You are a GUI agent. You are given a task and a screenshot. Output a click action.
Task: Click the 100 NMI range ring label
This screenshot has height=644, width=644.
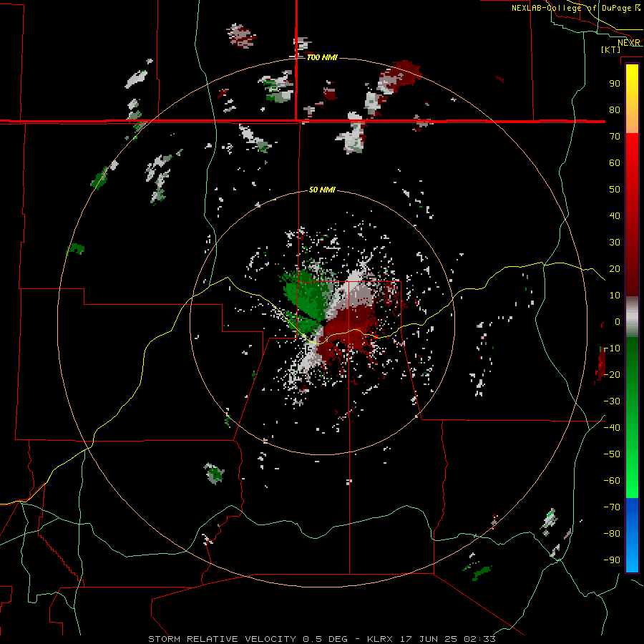pos(323,57)
